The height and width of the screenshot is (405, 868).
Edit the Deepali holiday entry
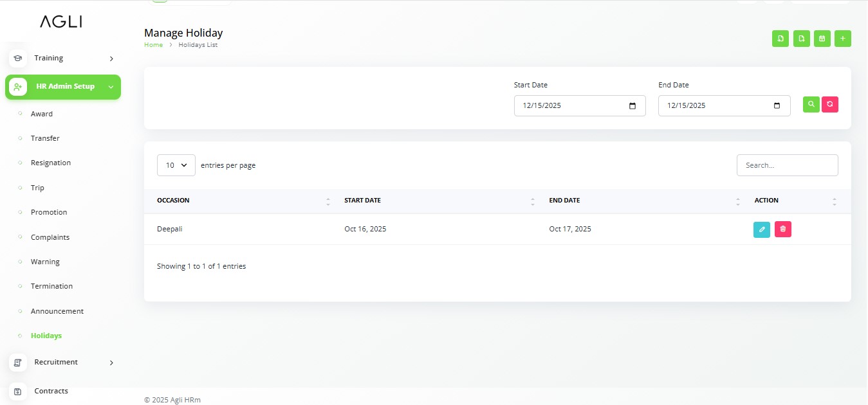761,230
